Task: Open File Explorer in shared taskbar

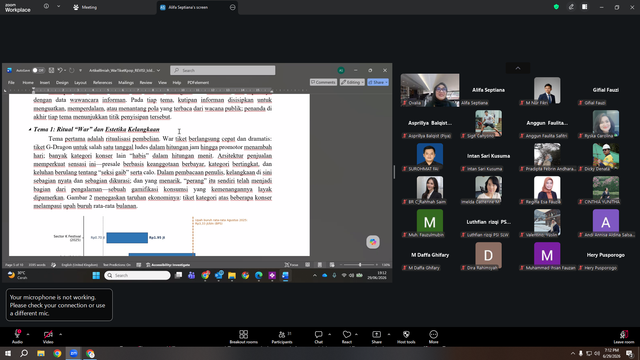Action: pyautogui.click(x=232, y=276)
